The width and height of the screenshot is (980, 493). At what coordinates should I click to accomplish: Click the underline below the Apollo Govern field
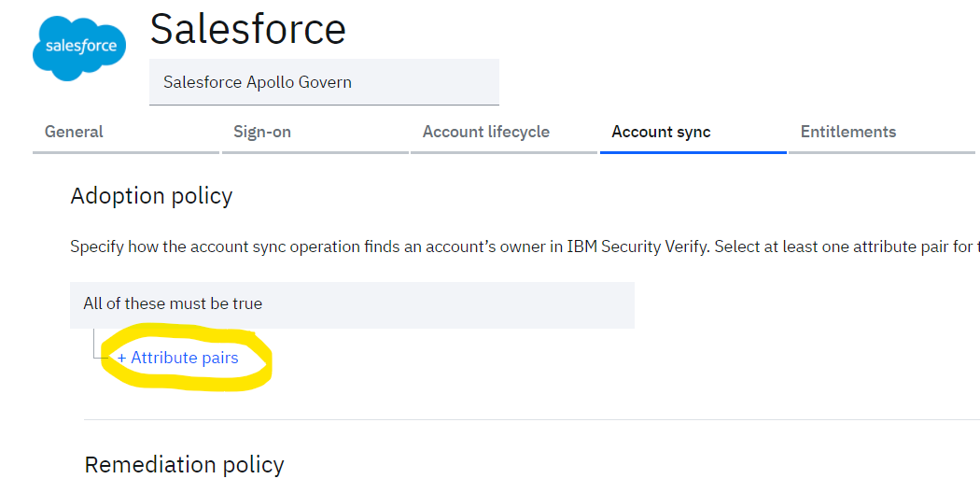[x=324, y=105]
